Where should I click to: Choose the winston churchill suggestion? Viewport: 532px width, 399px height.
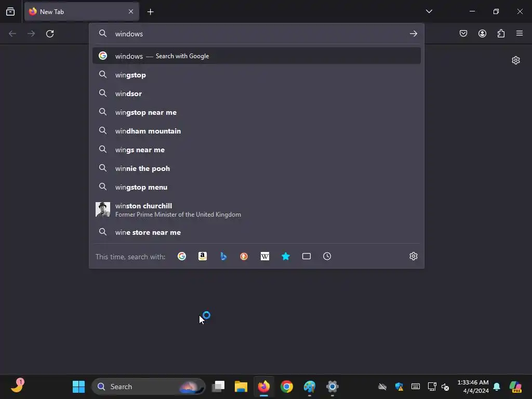(257, 210)
